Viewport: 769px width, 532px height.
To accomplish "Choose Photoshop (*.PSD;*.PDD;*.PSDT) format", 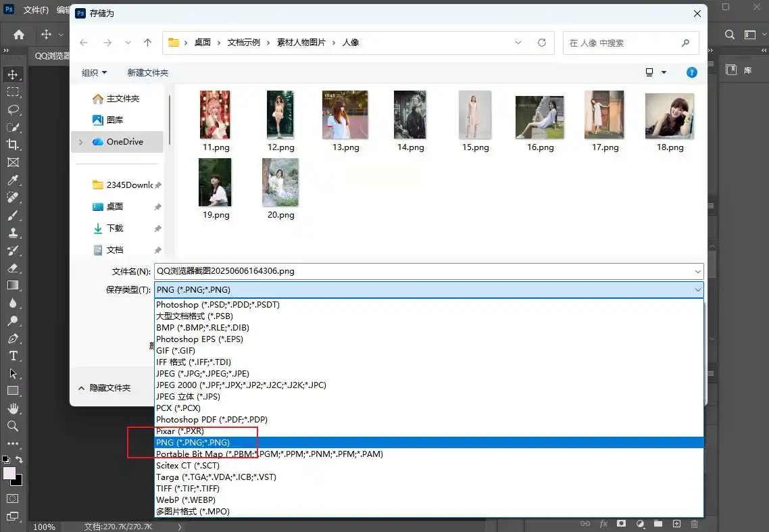I will coord(218,305).
